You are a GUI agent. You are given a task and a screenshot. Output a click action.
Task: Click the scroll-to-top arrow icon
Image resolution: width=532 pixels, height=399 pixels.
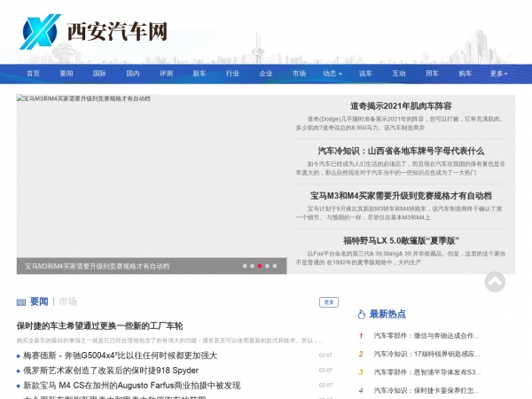click(x=495, y=282)
